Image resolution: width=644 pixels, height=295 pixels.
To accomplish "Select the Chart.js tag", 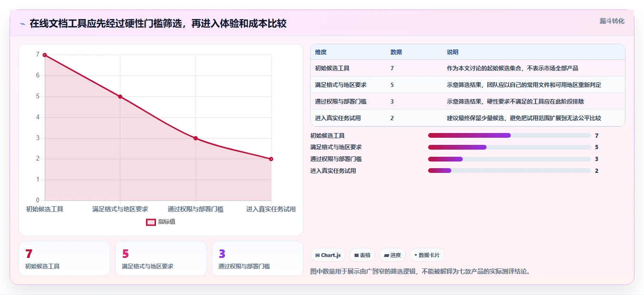I will [328, 255].
